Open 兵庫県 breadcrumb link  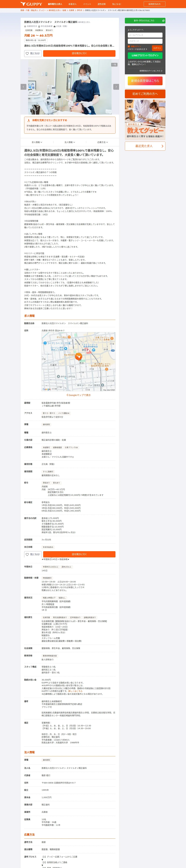[72, 10]
